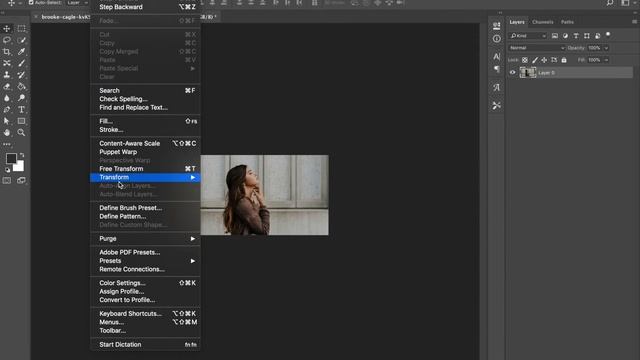This screenshot has width=640, height=360.
Task: Select the Clone Stamp tool
Action: tap(7, 75)
